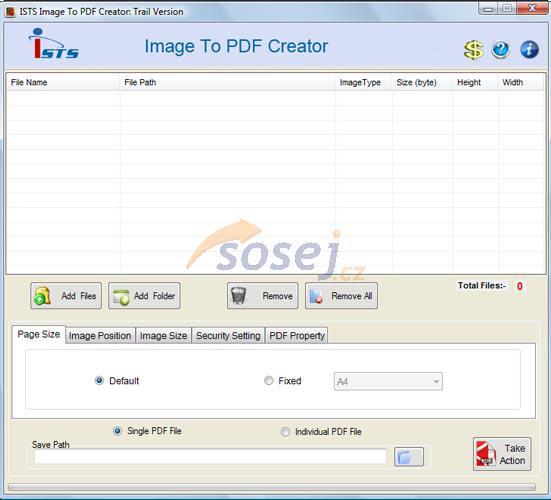Viewport: 551px width, 500px height.
Task: Click the Add Folder button
Action: (144, 296)
